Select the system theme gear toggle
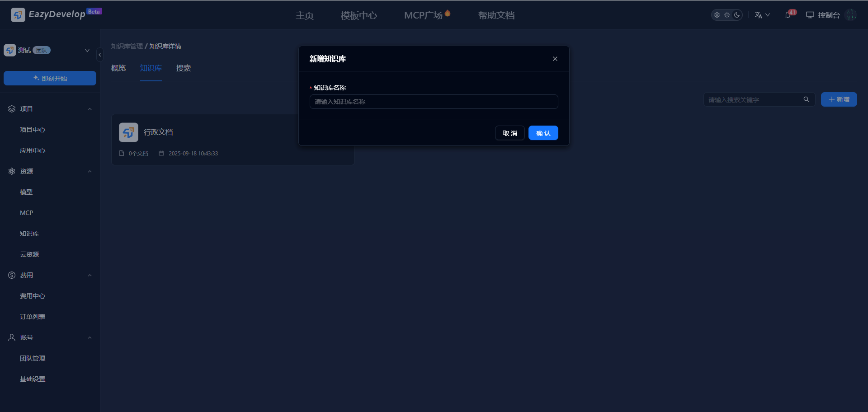 [x=717, y=15]
